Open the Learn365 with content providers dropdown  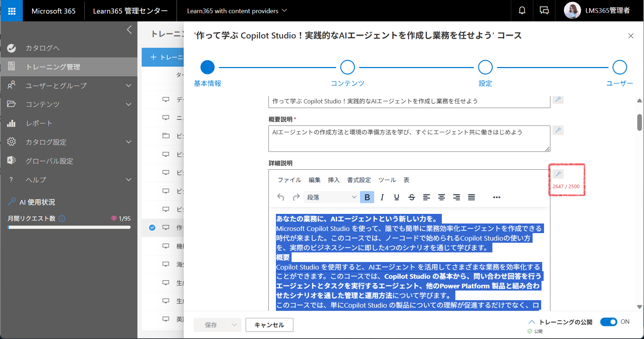tap(237, 11)
